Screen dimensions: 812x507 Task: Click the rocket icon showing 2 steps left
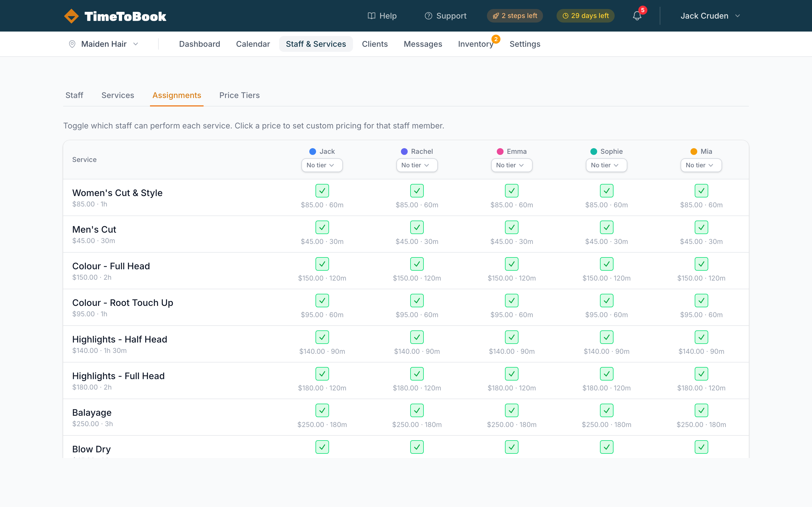point(496,15)
